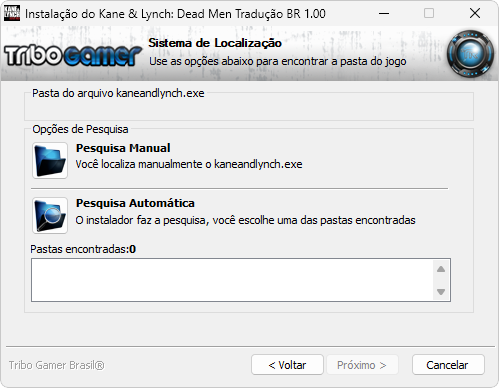Click the Kane & Lynch title bar icon
The image size is (499, 388).
(12, 13)
